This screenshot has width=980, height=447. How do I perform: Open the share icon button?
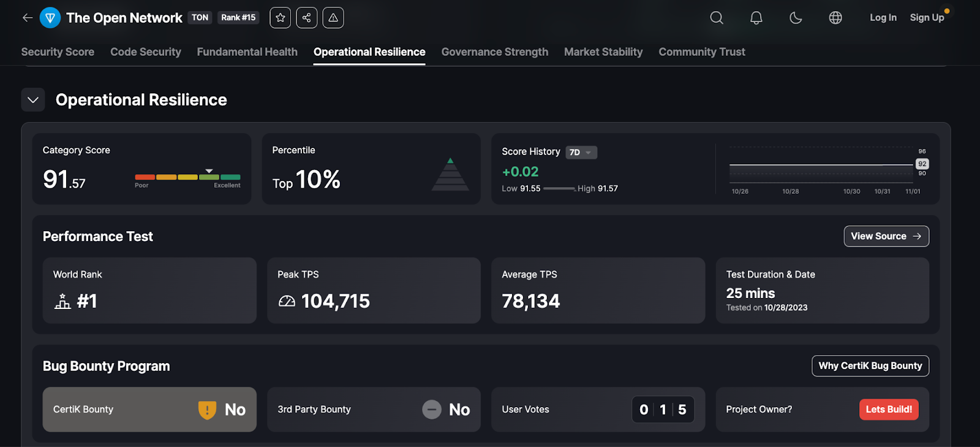point(307,18)
